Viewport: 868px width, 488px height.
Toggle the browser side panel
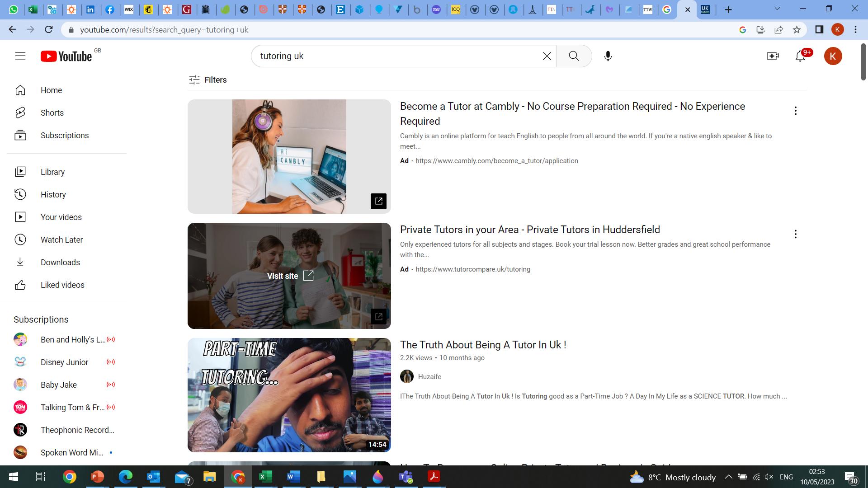[x=819, y=30]
